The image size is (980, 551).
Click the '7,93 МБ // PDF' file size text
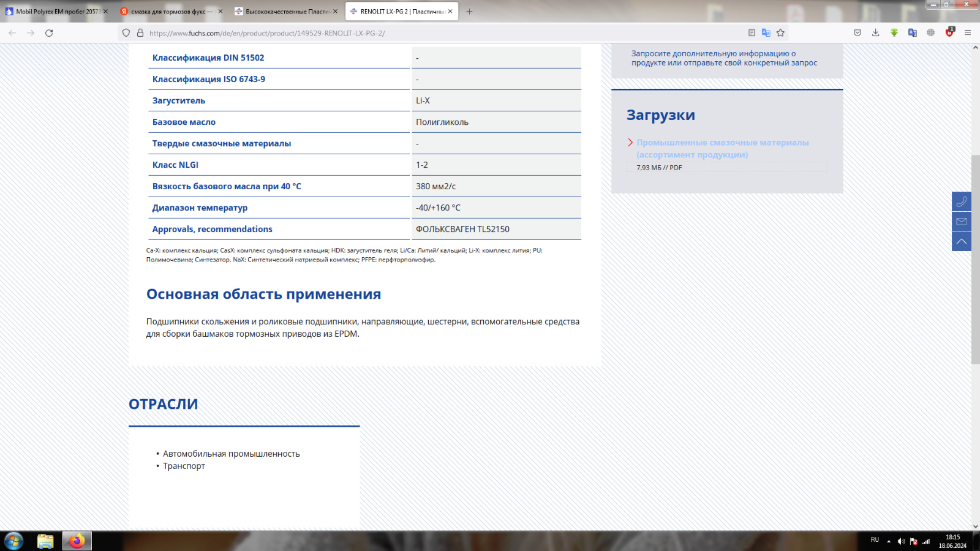click(x=659, y=167)
